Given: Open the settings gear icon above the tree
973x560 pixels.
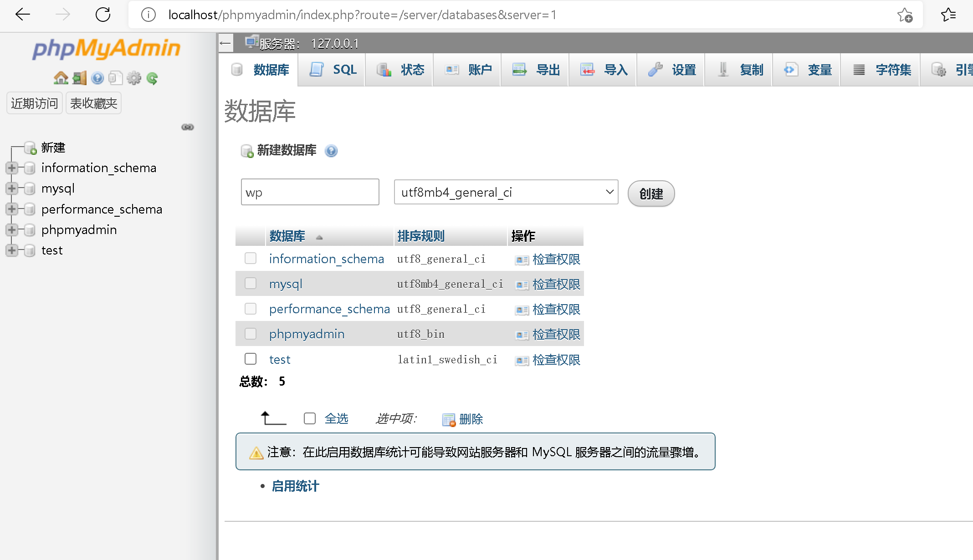Looking at the screenshot, I should click(x=134, y=78).
